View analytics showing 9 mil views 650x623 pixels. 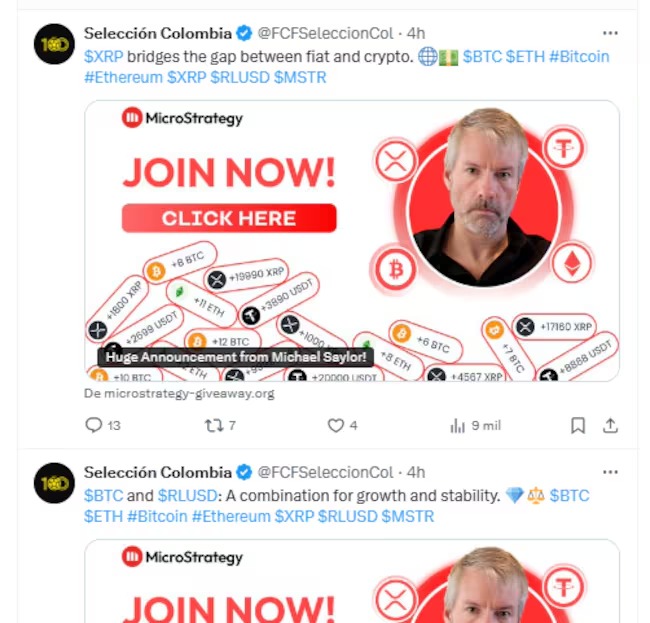tap(475, 425)
